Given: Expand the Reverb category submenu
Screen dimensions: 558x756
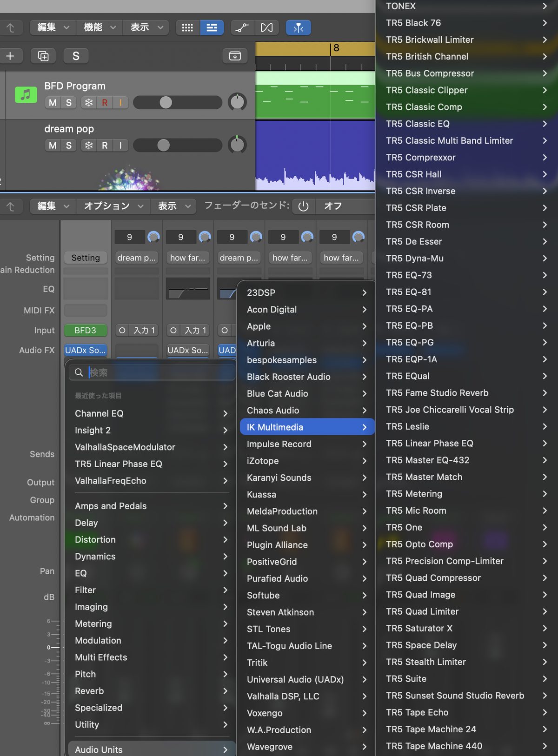Looking at the screenshot, I should coord(151,691).
